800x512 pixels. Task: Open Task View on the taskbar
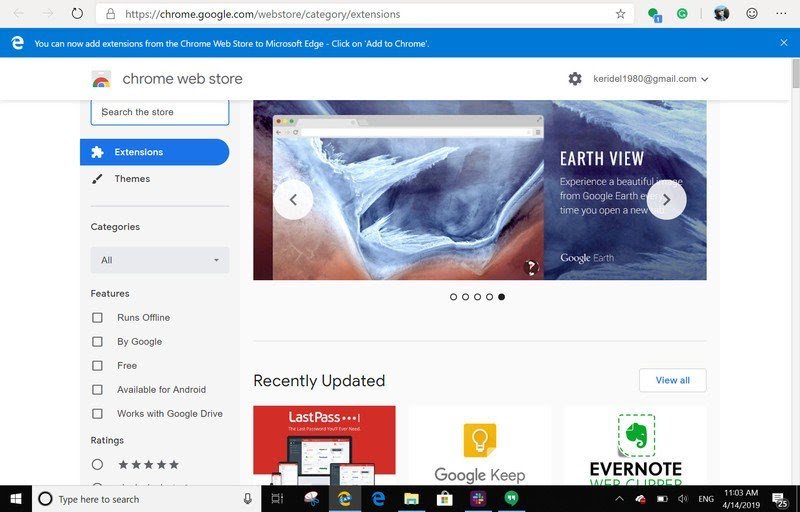click(x=277, y=499)
